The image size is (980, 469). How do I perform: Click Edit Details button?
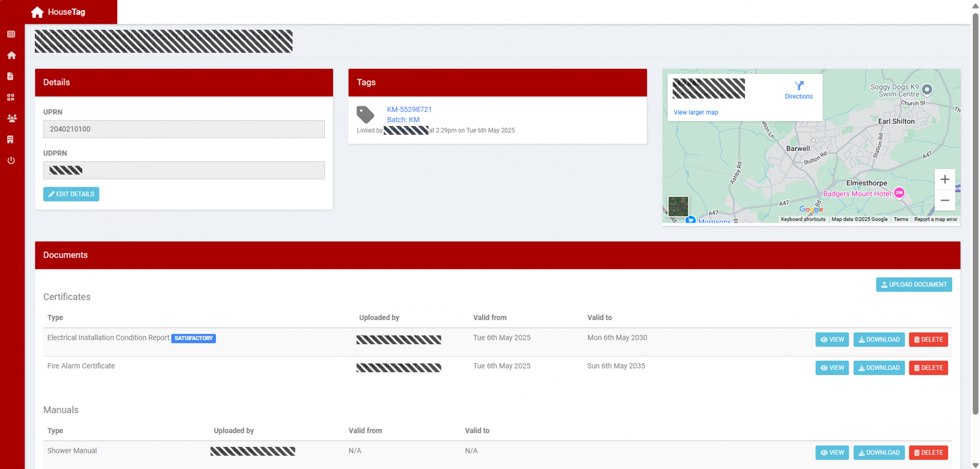pos(71,194)
